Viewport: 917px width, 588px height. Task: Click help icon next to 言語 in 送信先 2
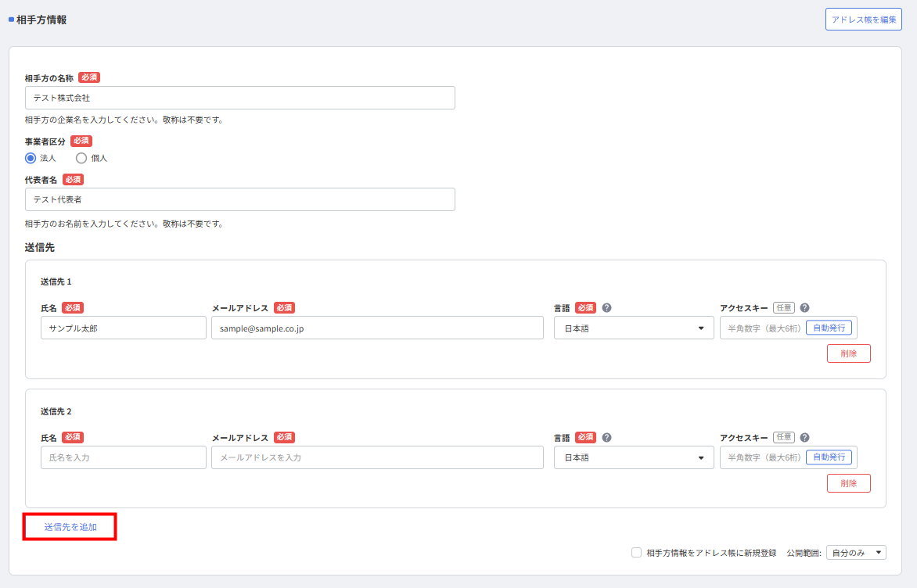point(606,438)
